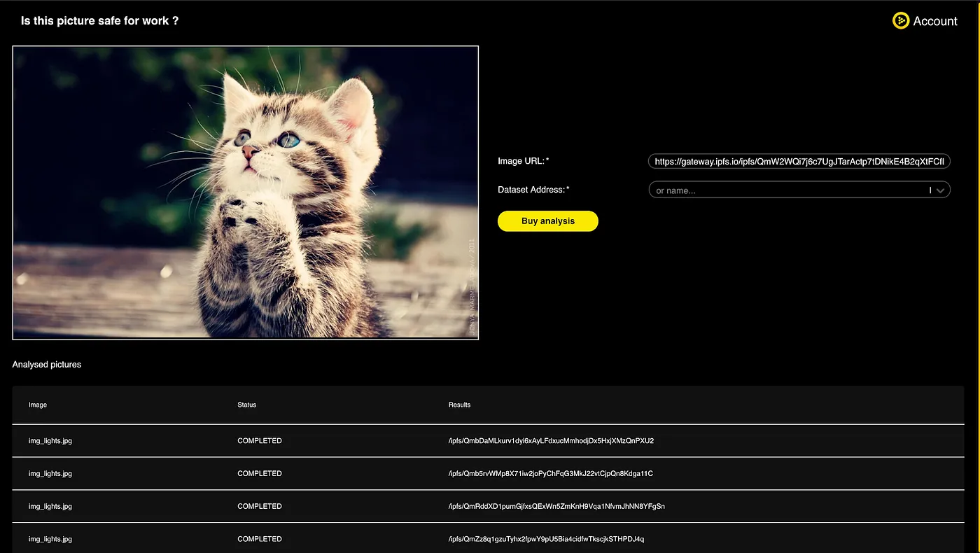This screenshot has height=553, width=980.
Task: Click the yellow Account token icon
Action: coord(900,20)
